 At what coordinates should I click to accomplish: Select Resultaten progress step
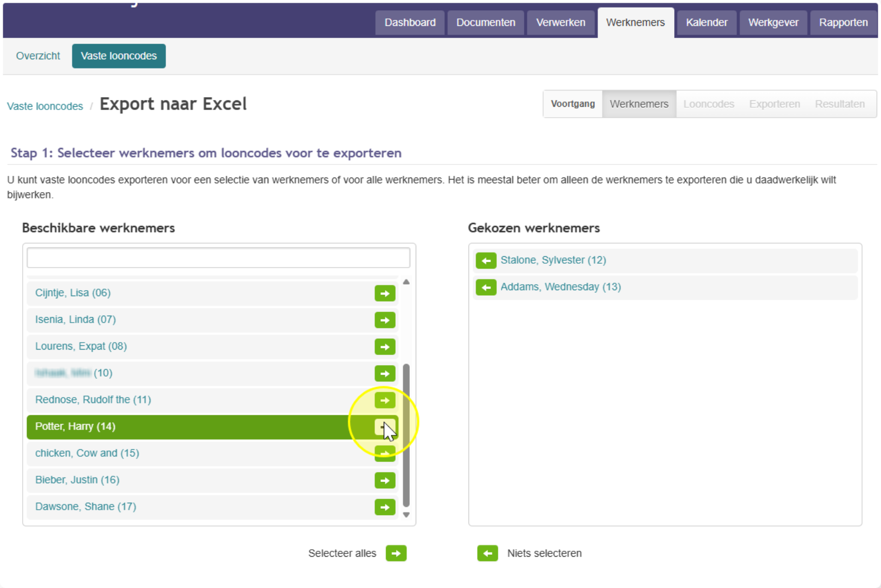pyautogui.click(x=840, y=104)
